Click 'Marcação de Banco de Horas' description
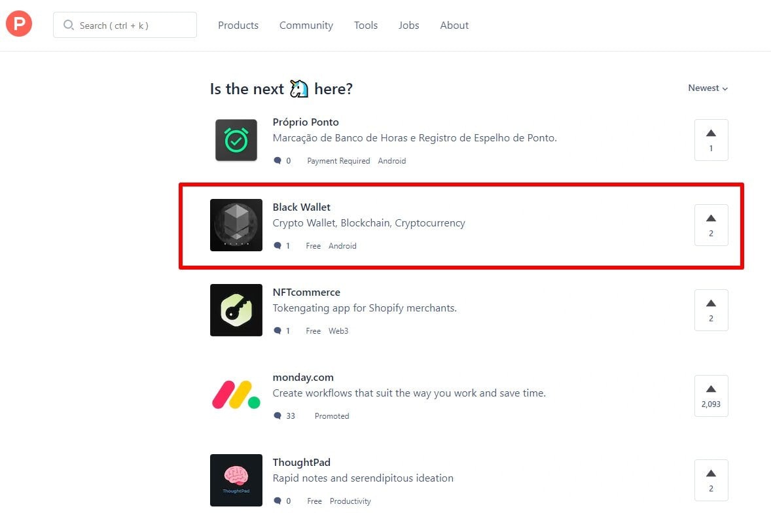The image size is (771, 532). tap(414, 137)
